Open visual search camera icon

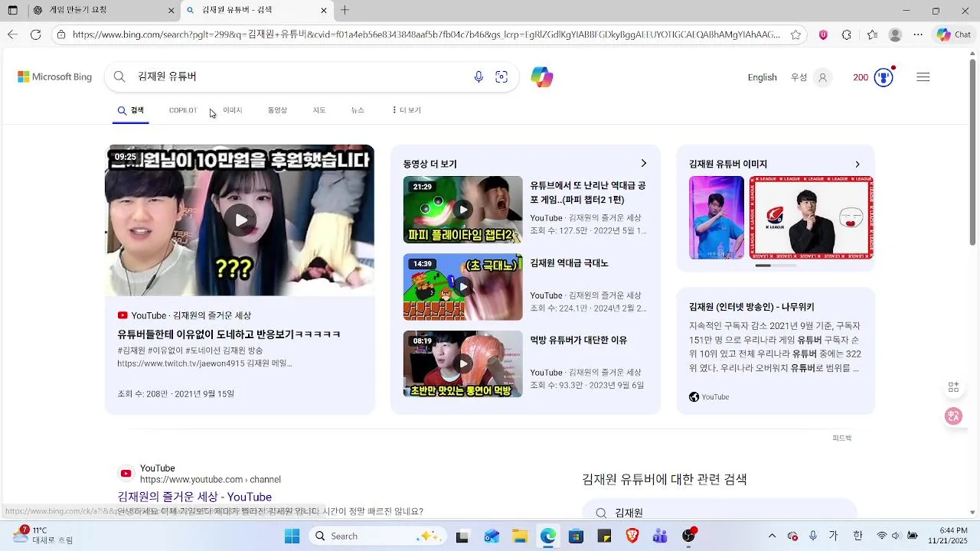(501, 77)
